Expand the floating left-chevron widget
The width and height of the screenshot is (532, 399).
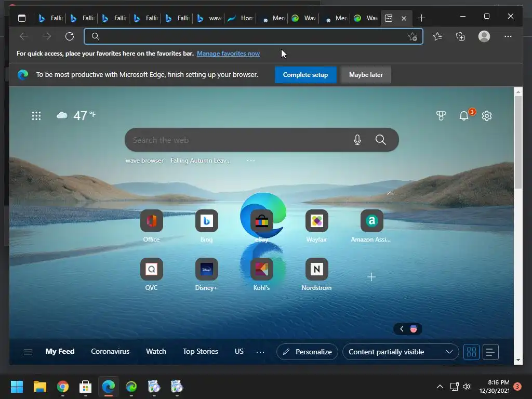pyautogui.click(x=402, y=329)
